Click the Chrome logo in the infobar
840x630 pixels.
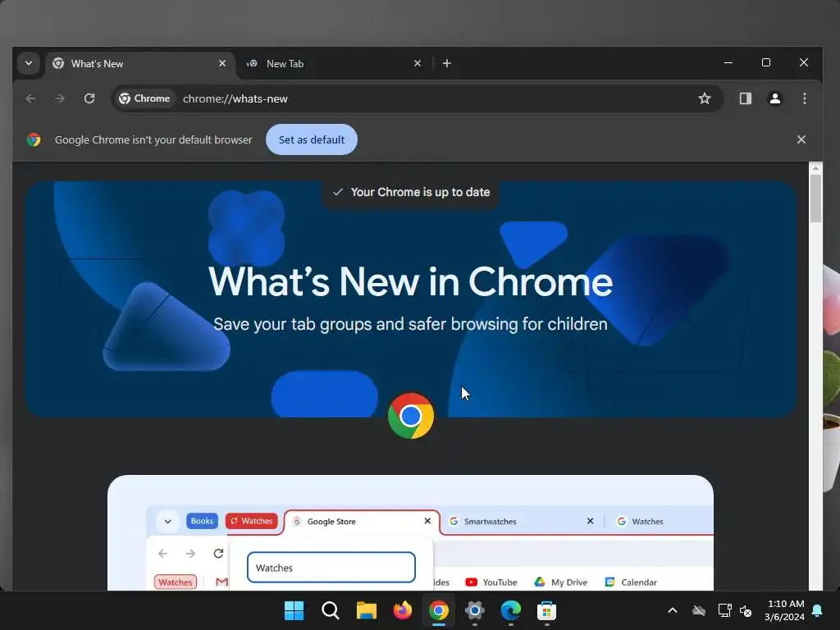(x=34, y=139)
